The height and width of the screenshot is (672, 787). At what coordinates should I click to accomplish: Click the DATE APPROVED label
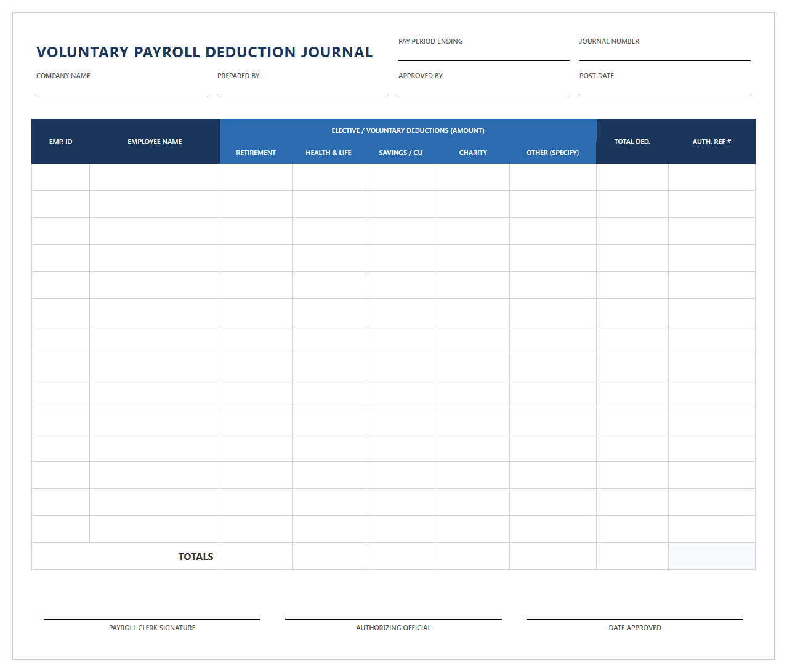click(x=635, y=628)
